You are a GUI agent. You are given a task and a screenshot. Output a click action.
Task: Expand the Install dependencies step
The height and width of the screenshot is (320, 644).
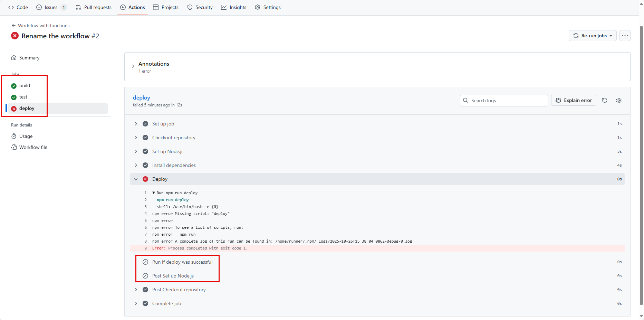click(136, 165)
